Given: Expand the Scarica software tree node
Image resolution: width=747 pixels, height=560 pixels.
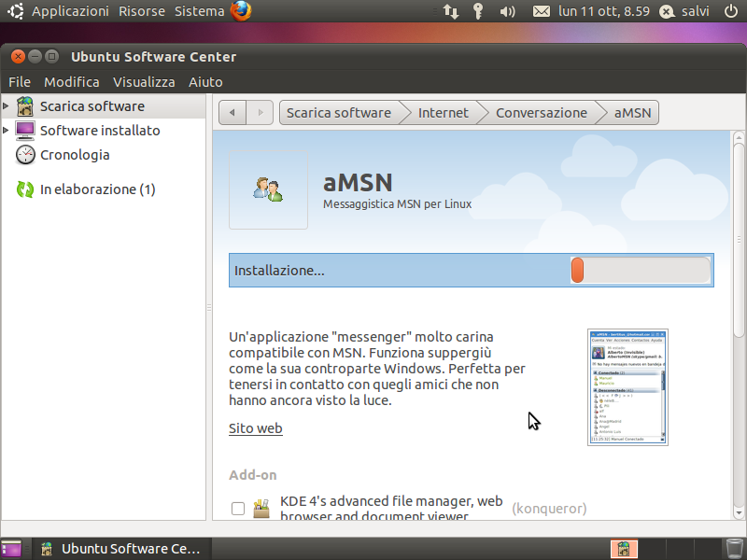Looking at the screenshot, I should [6, 105].
